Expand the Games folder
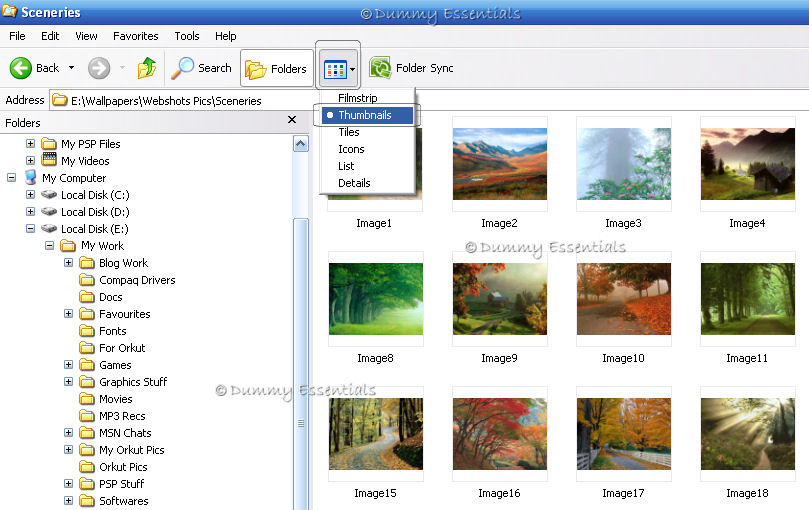Screen dimensions: 809x510 68,365
